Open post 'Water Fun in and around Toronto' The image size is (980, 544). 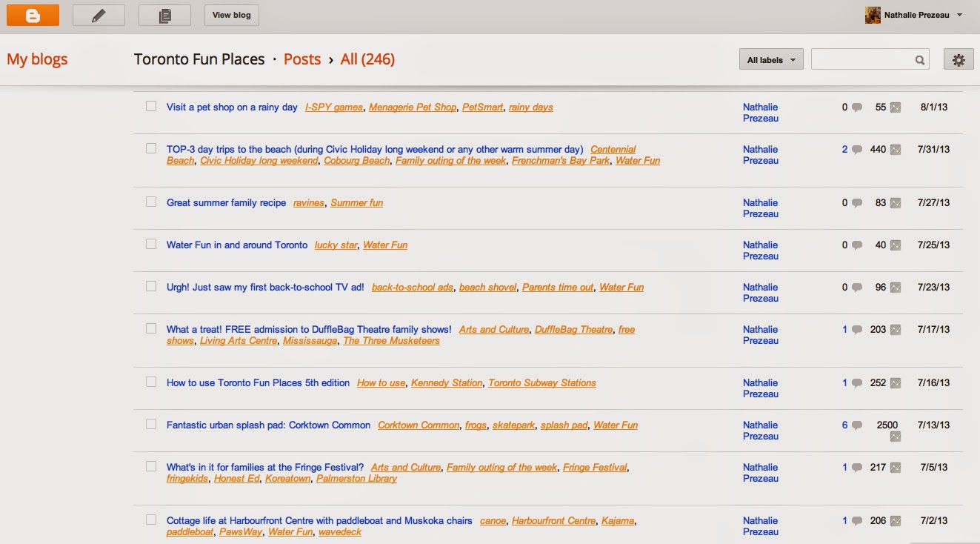pos(237,245)
